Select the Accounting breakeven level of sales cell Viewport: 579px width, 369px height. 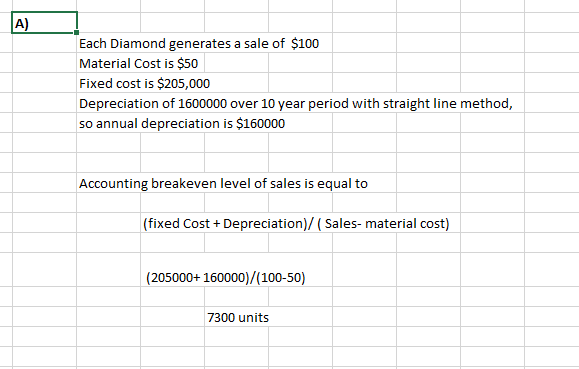click(108, 183)
